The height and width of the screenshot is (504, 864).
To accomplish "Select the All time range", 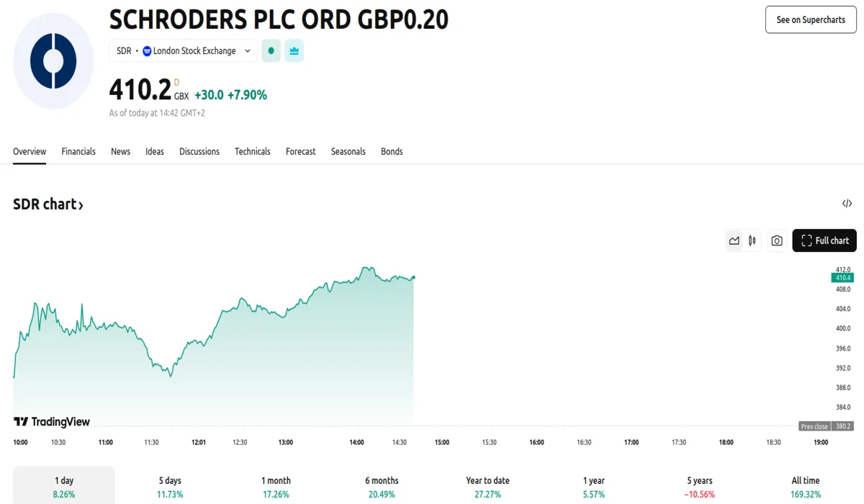I will (x=805, y=487).
